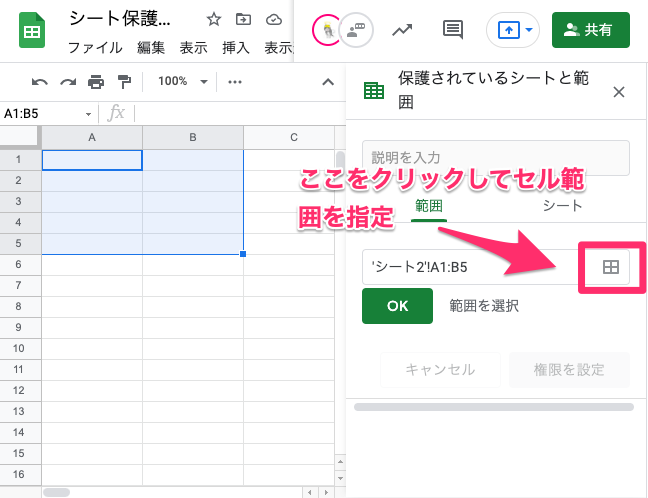Star the document title
Image resolution: width=648 pixels, height=498 pixels.
(213, 19)
